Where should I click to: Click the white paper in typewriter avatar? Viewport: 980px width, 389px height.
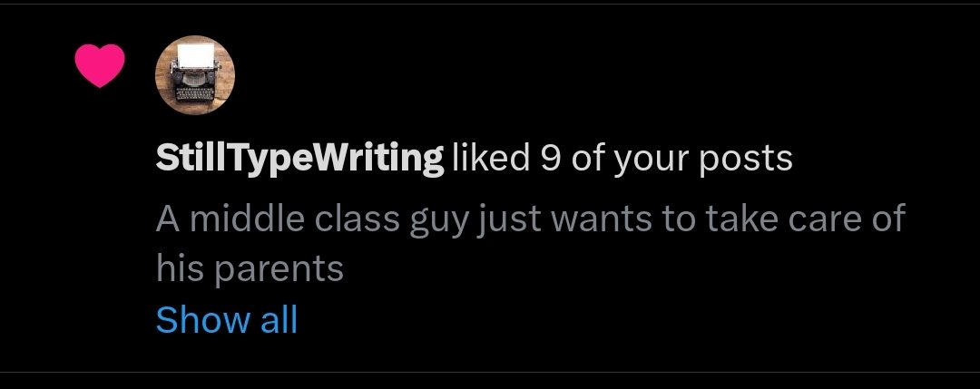194,57
